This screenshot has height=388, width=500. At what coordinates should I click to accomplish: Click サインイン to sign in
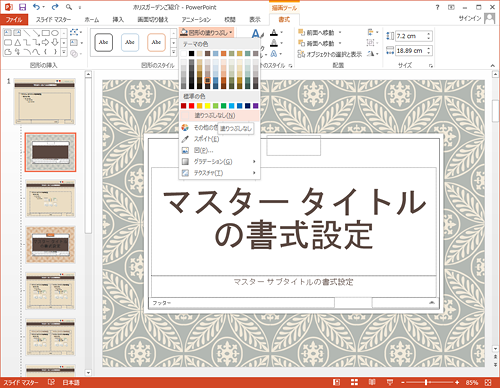click(x=470, y=19)
